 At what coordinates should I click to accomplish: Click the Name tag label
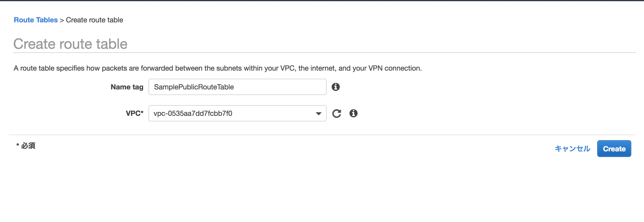point(127,87)
